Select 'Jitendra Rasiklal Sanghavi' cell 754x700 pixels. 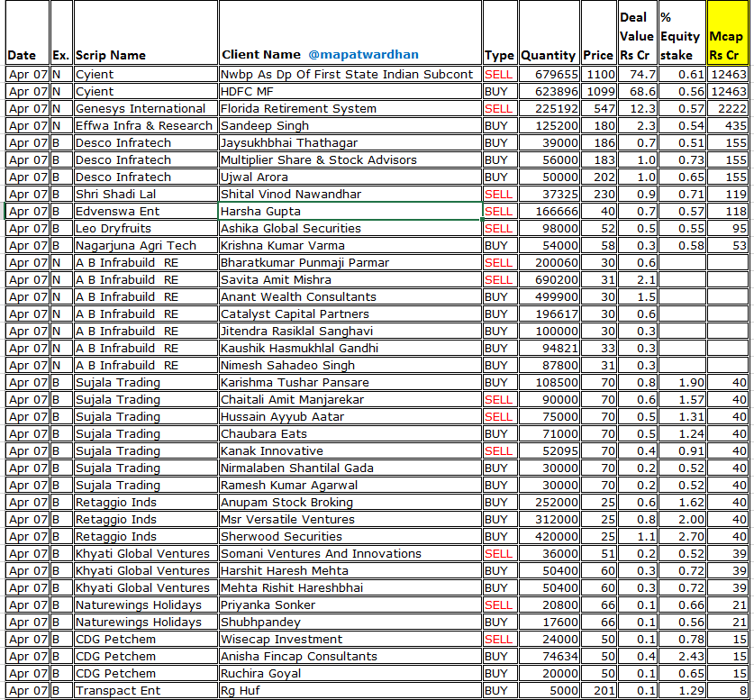350,332
